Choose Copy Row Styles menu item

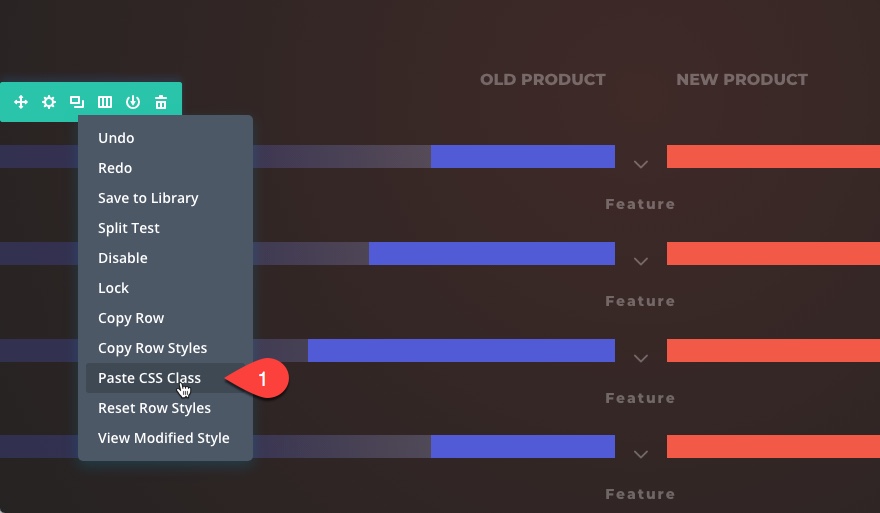click(152, 348)
